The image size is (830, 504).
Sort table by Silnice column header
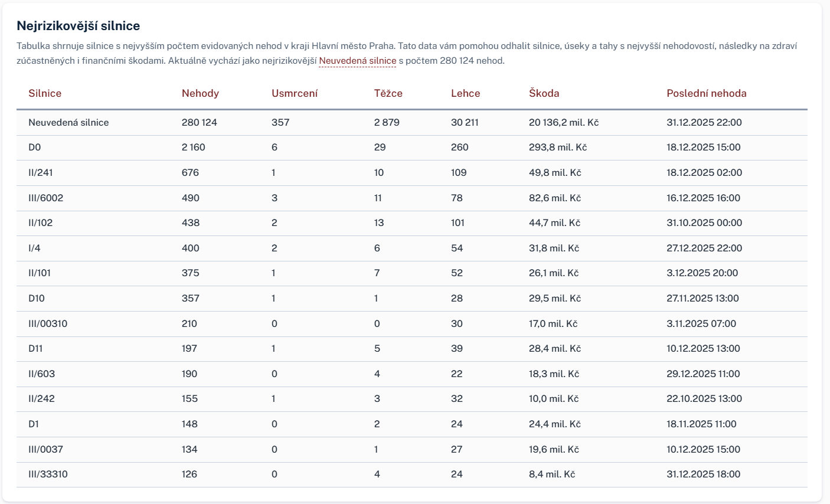coord(45,93)
